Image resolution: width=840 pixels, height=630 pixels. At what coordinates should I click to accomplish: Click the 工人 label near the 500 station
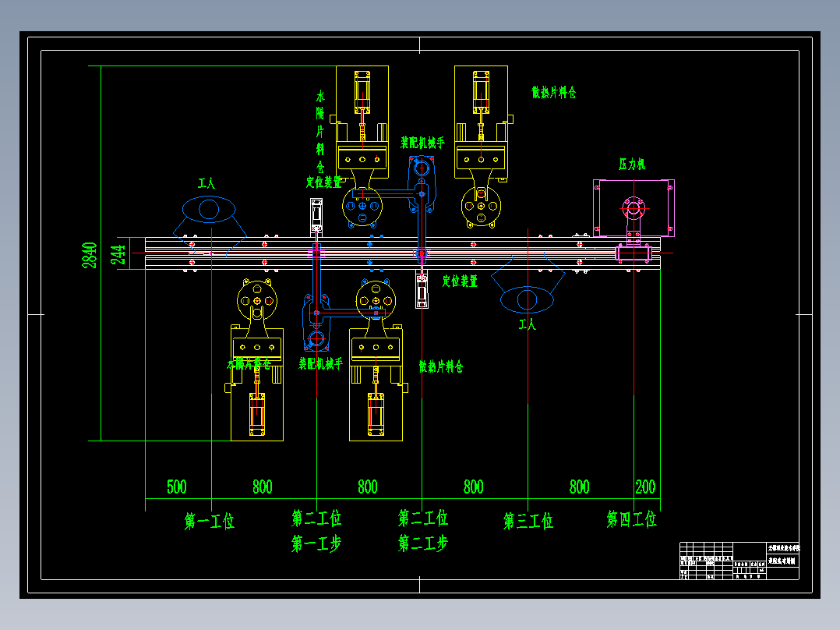coord(206,183)
